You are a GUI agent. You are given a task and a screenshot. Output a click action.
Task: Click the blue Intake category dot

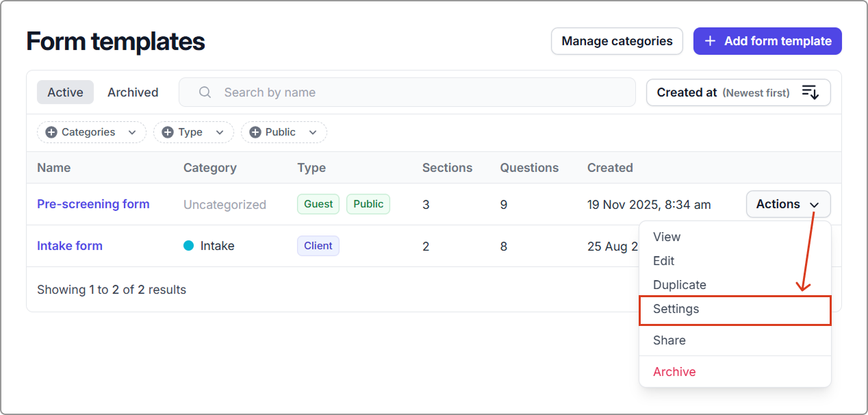tap(189, 246)
